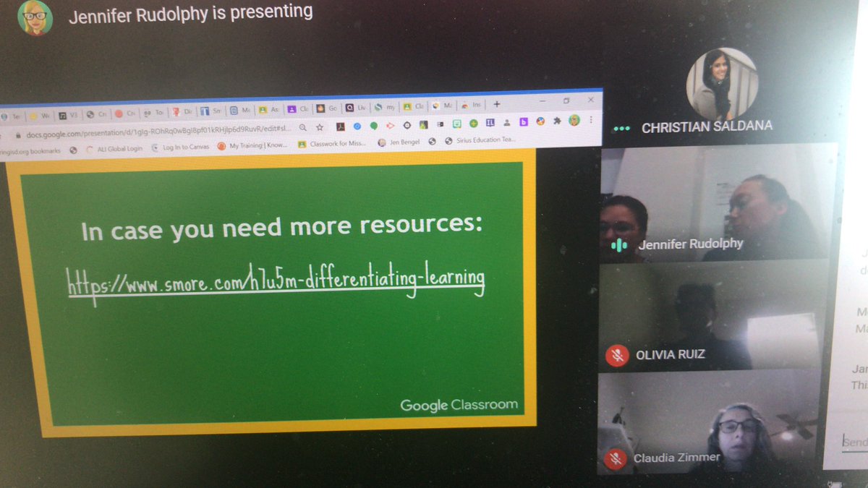Click Jennifer Rudolphy's green audio indicator icon
Screen dimensions: 868x488
tap(618, 245)
